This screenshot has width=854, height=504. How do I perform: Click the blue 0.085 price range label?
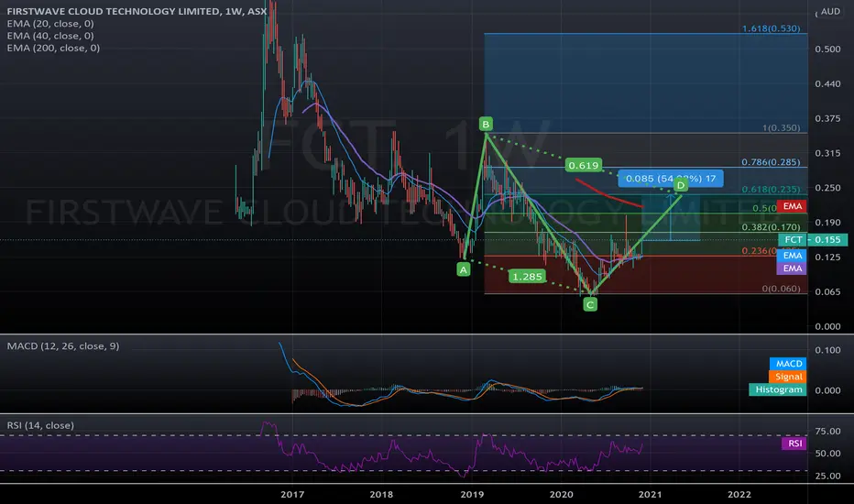click(671, 178)
